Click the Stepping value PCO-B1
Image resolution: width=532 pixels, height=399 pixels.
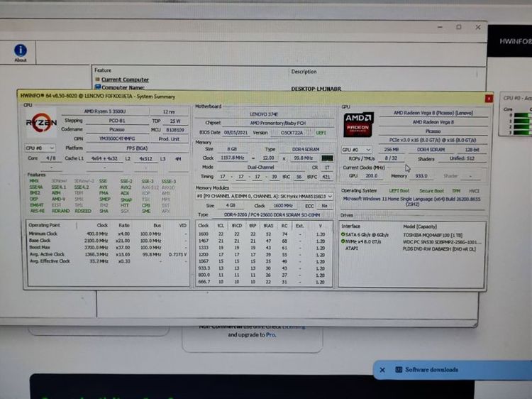click(117, 121)
